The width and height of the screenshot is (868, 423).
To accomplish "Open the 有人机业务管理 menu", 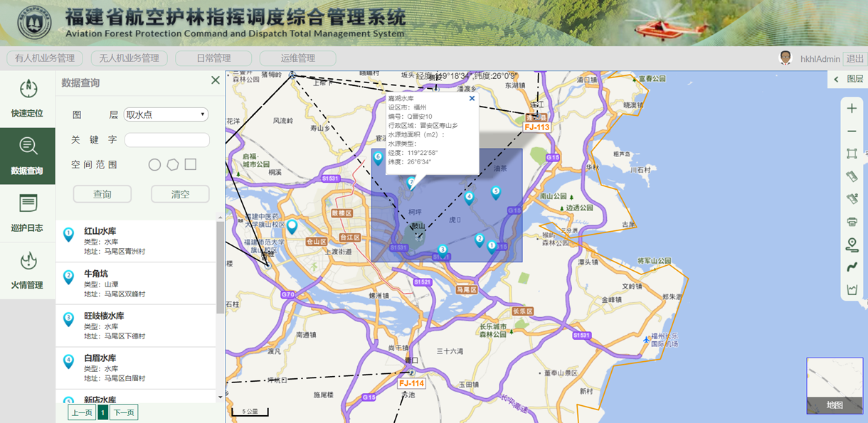I will tap(45, 58).
